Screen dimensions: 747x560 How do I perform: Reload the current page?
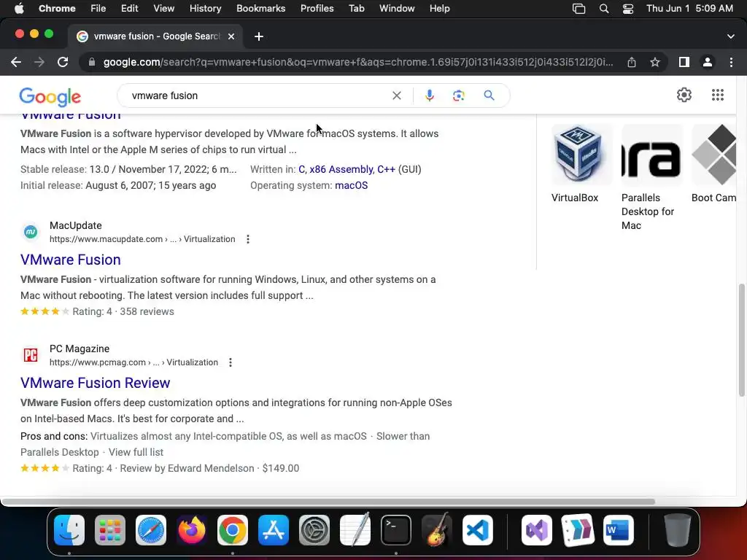63,62
